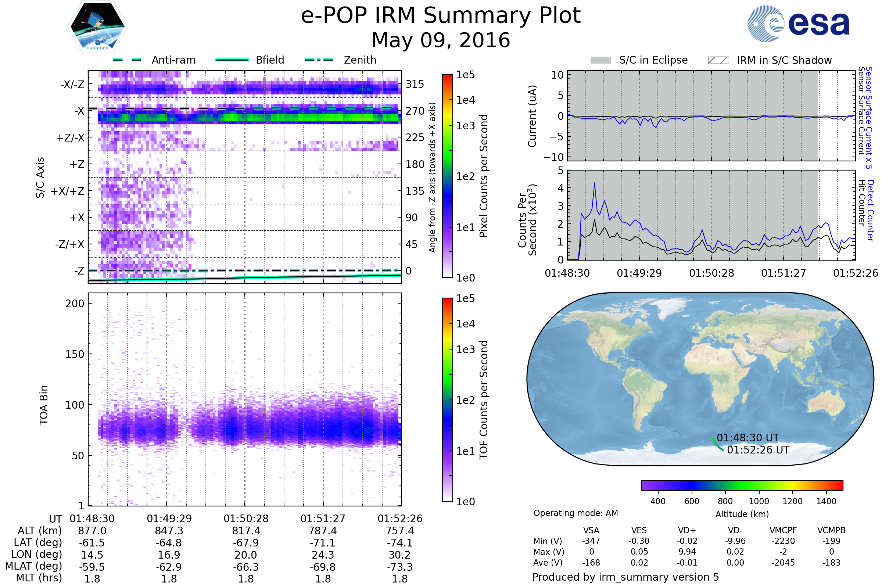Image resolution: width=882 pixels, height=588 pixels.
Task: Click the gray S/C in Eclipse legend patch
Action: click(600, 60)
